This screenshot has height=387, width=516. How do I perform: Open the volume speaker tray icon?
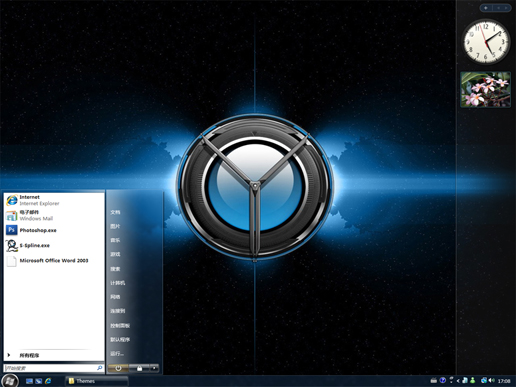tap(492, 380)
